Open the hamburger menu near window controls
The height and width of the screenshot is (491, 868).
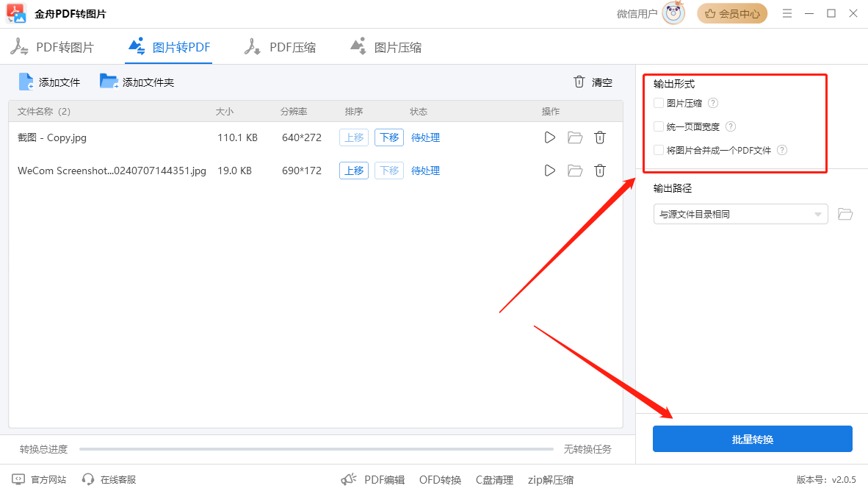coord(786,13)
